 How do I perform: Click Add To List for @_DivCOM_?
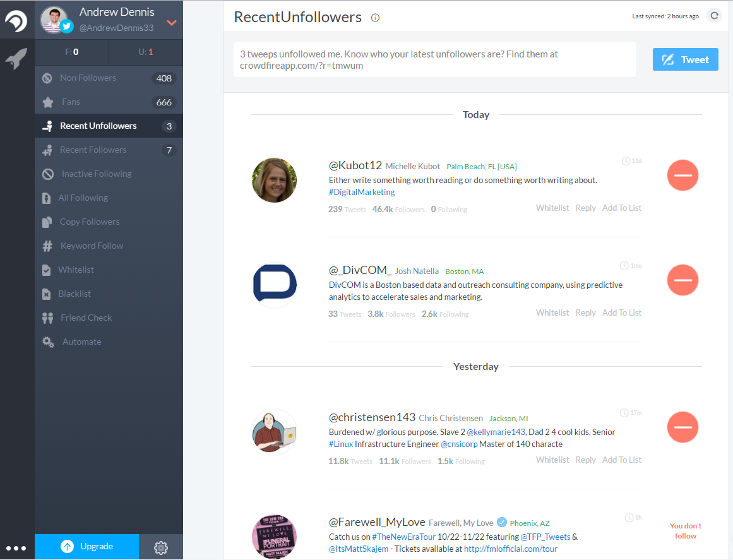[621, 313]
